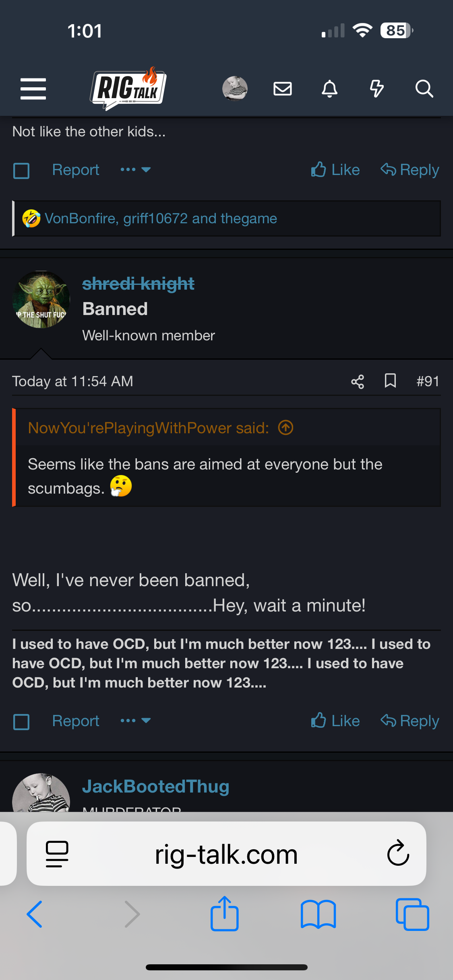Screen dimensions: 453x980
Task: Tap the rig-talk.com address field
Action: [x=226, y=854]
